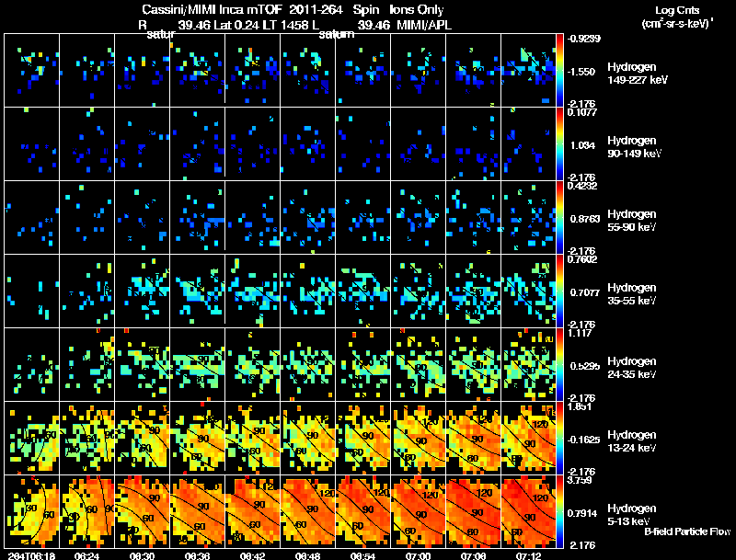Click the color bar beside Hydrogen 24-35 keV
This screenshot has height=560, width=736.
pyautogui.click(x=559, y=364)
